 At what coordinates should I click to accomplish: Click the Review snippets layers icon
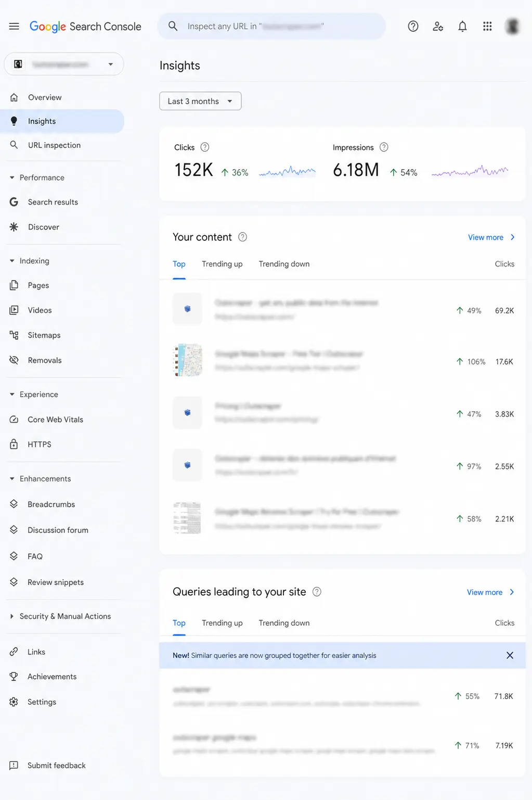tap(14, 582)
